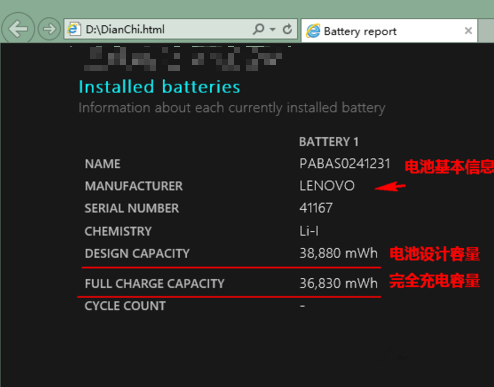Image resolution: width=494 pixels, height=387 pixels.
Task: Click the page icon beside D:\DianChi.html
Action: coord(74,29)
